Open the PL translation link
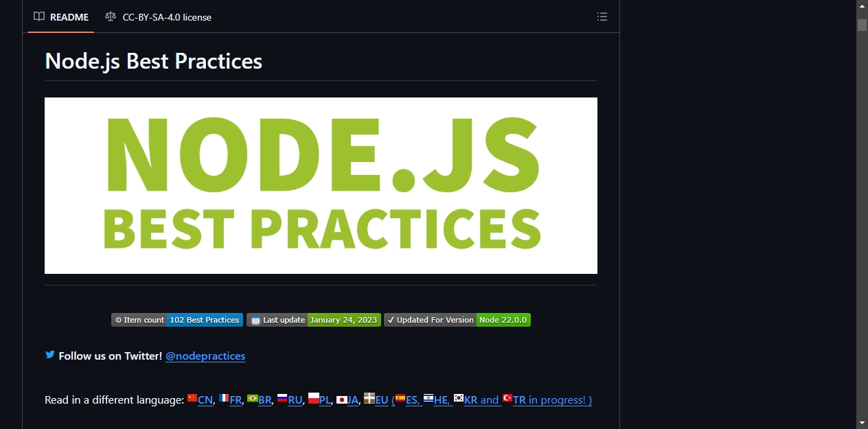 325,400
